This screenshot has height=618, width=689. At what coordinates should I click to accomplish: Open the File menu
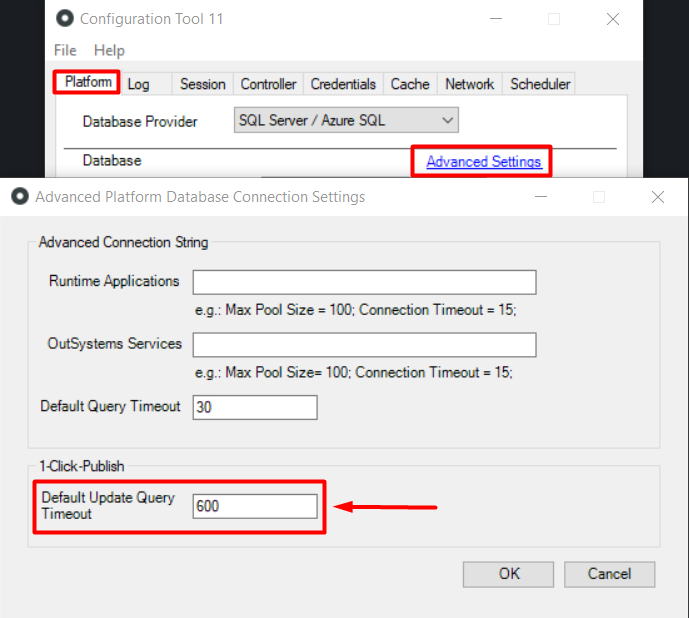(65, 50)
